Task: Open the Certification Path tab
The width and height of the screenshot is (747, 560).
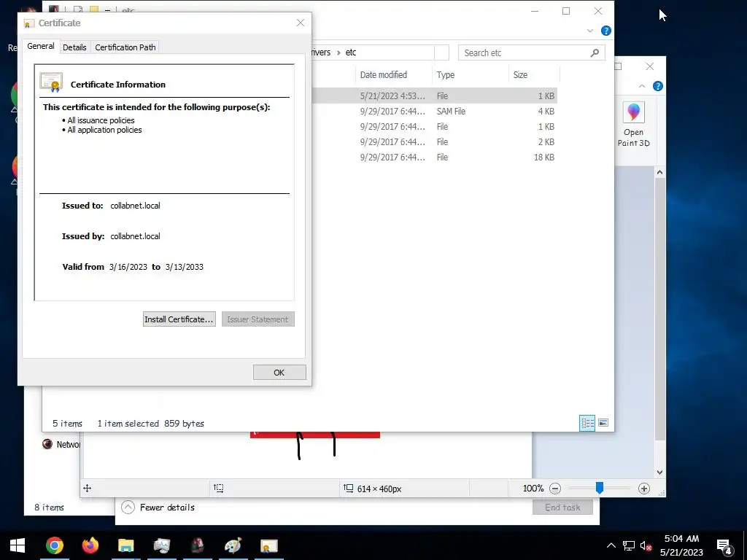Action: 125,47
